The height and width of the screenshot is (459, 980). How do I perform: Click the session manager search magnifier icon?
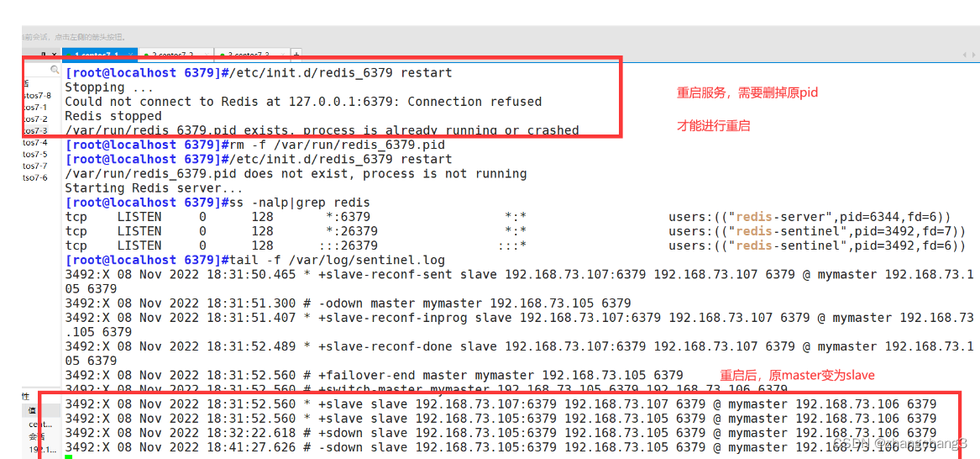pos(55,70)
